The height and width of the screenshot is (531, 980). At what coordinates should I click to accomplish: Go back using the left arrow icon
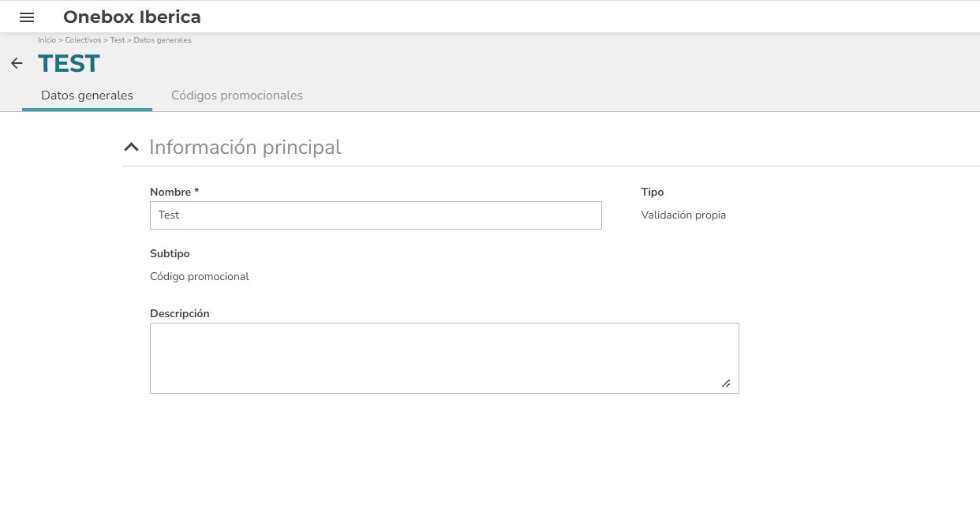[x=17, y=63]
